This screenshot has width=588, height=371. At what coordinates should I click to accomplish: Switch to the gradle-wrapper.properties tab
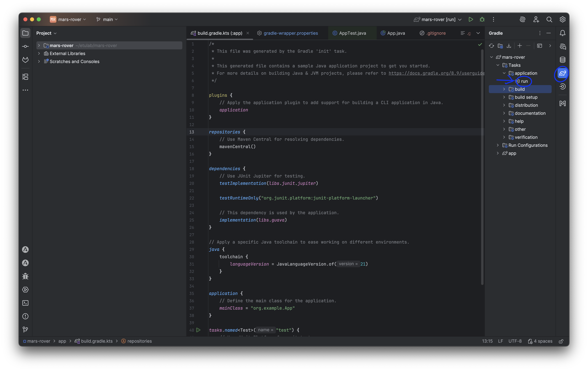click(290, 33)
